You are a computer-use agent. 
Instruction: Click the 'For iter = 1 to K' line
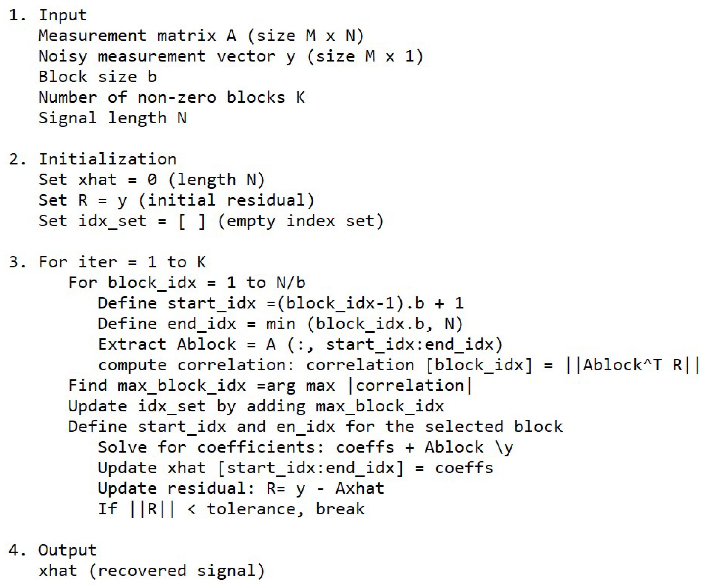pyautogui.click(x=107, y=262)
